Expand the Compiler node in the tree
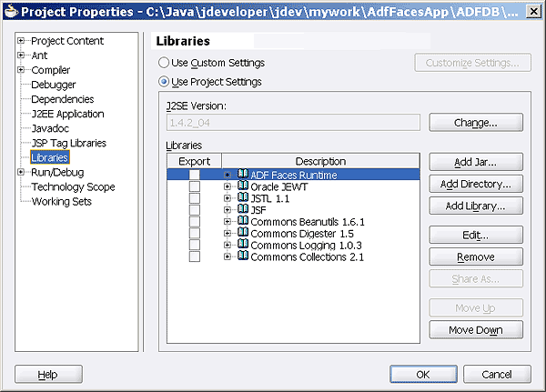 [21, 71]
